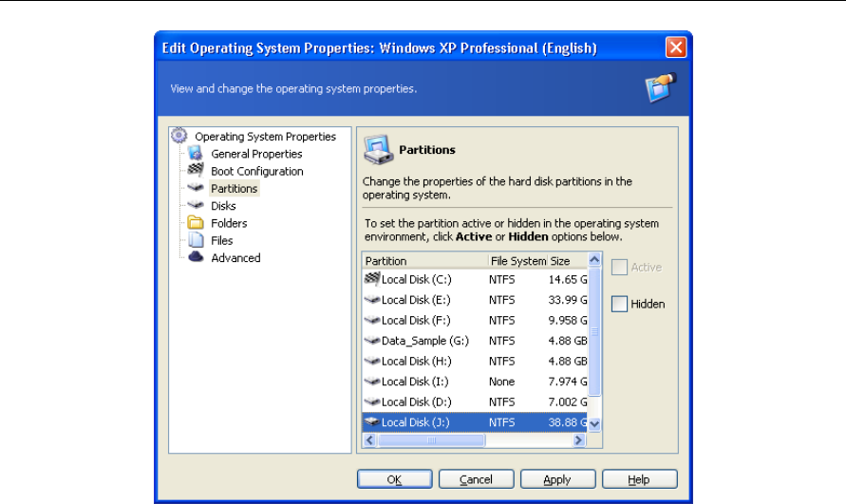
Task: Click the 7.002 G size value
Action: point(568,402)
